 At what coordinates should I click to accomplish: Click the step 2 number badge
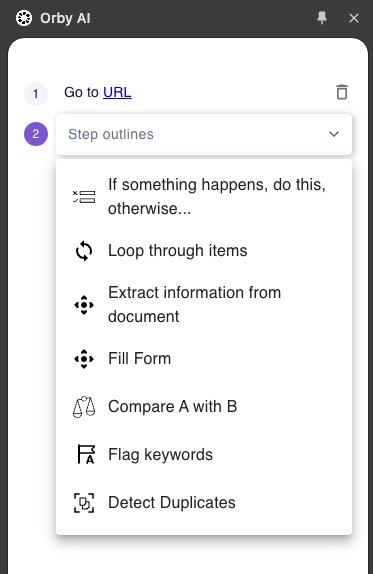click(x=36, y=134)
